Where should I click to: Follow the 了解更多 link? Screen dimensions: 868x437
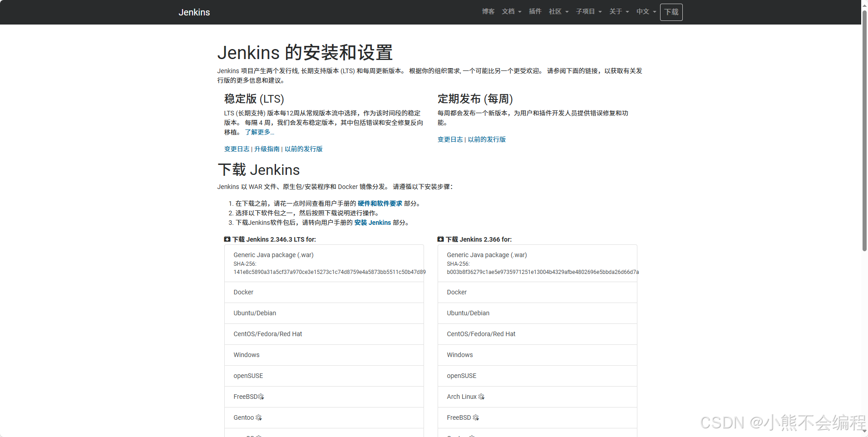click(259, 132)
